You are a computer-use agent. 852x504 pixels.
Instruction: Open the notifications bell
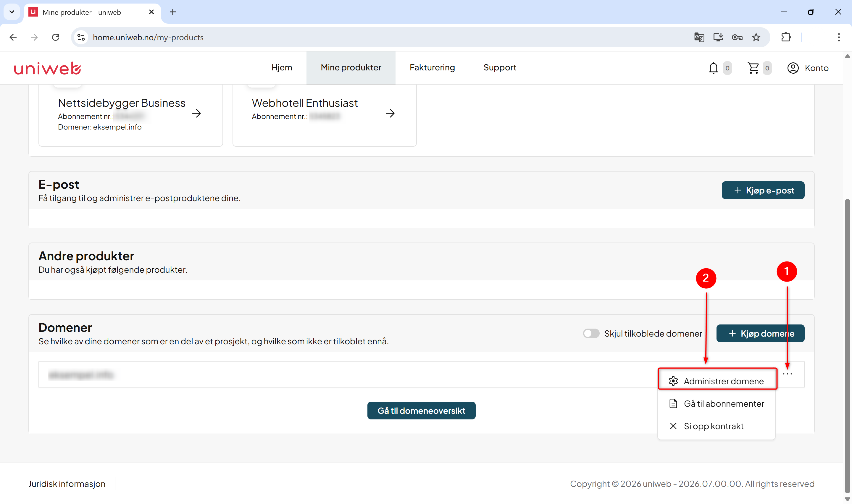[713, 68]
